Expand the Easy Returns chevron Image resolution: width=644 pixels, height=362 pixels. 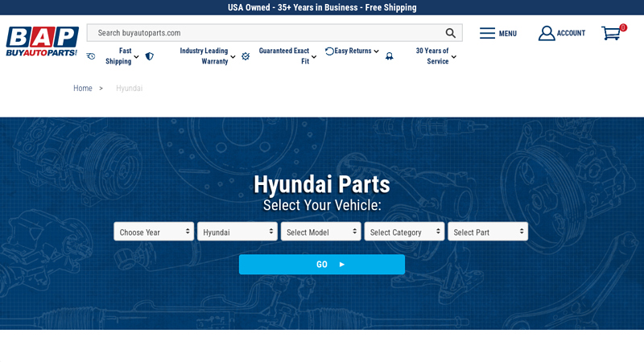(376, 51)
